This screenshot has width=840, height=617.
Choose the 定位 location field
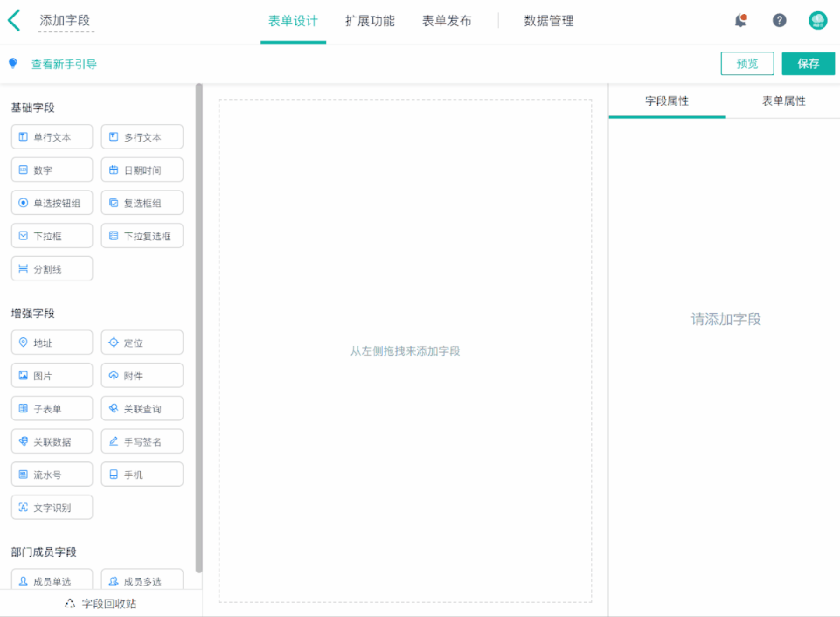(142, 343)
